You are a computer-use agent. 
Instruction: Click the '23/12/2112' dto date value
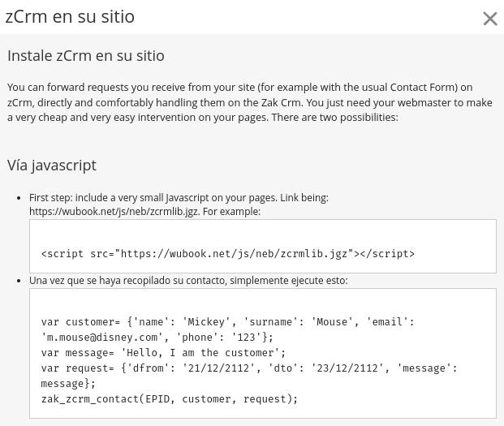pyautogui.click(x=347, y=368)
